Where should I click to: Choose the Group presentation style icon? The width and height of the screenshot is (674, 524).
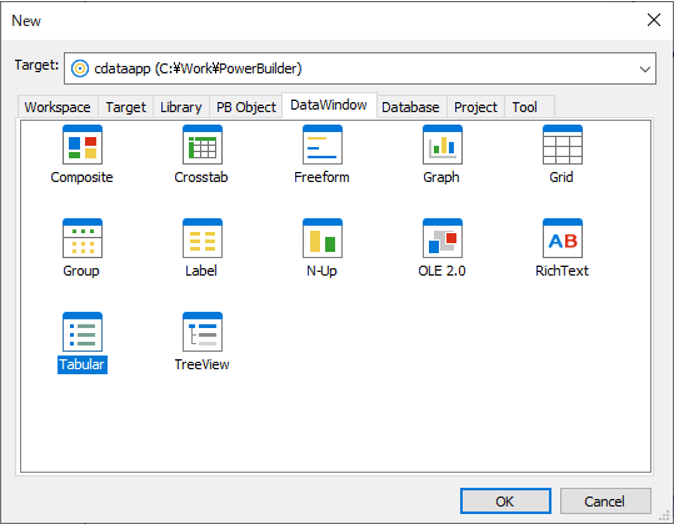[x=82, y=239]
